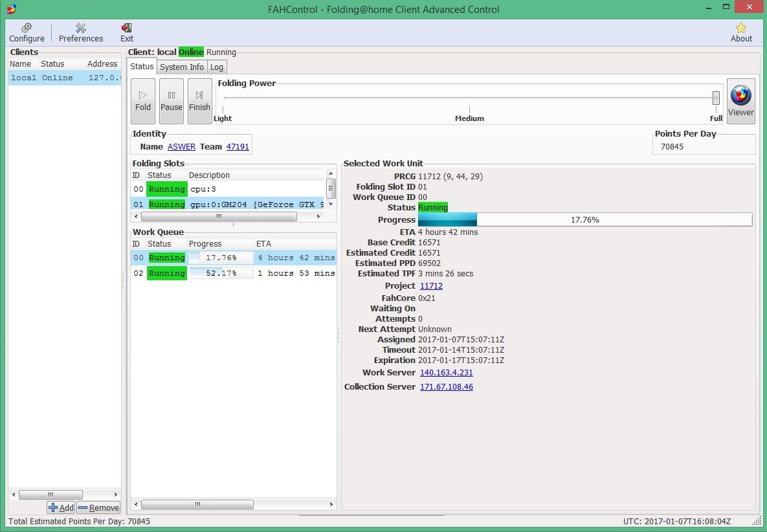Click Folding Slots scroll down arrow
This screenshot has width=767, height=532.
[331, 204]
